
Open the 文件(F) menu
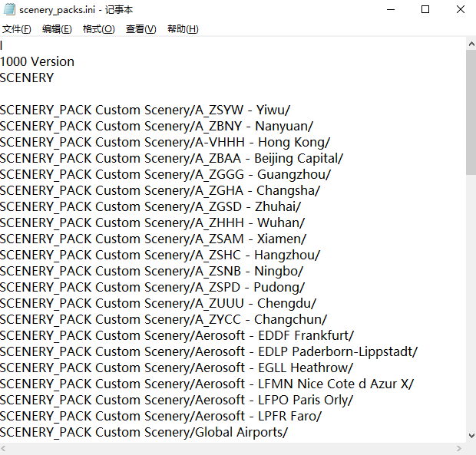[17, 29]
